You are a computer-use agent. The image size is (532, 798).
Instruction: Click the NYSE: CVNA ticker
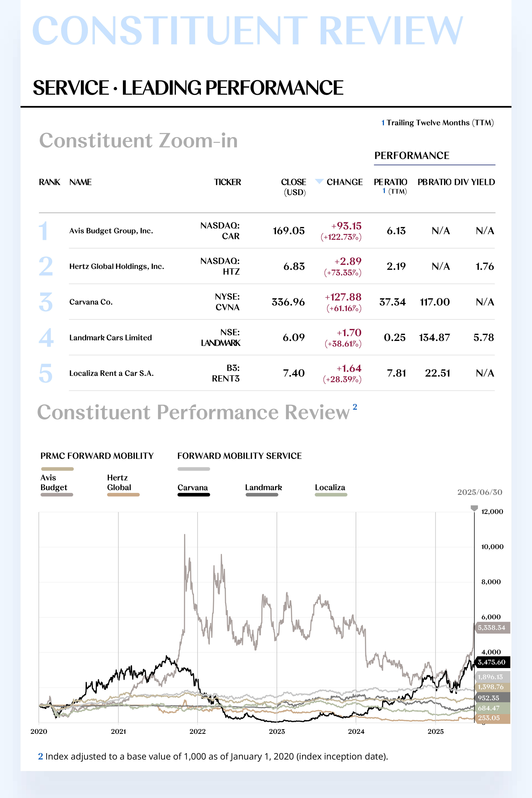[x=227, y=302]
